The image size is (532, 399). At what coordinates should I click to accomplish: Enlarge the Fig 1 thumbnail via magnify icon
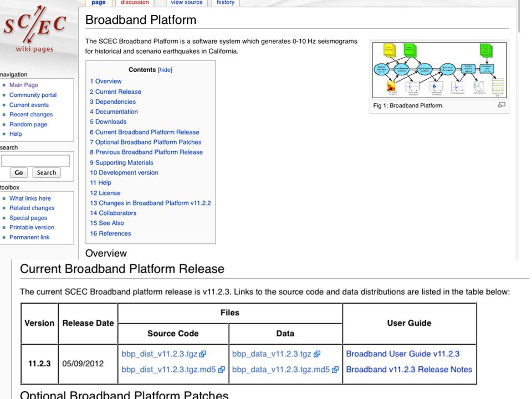[x=502, y=105]
